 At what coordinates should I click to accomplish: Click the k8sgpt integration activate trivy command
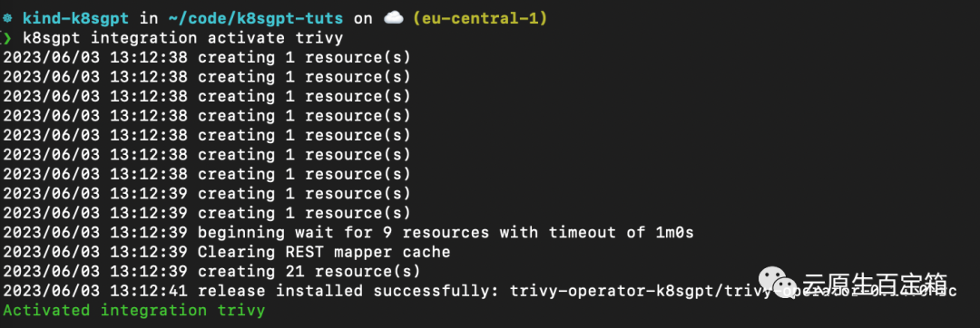[183, 38]
